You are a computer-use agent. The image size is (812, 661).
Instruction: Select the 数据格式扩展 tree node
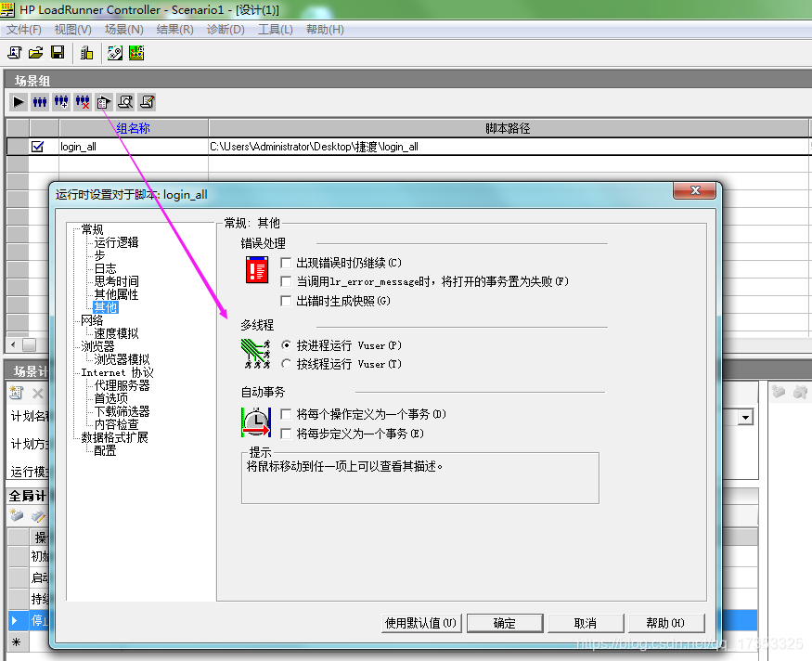[114, 438]
